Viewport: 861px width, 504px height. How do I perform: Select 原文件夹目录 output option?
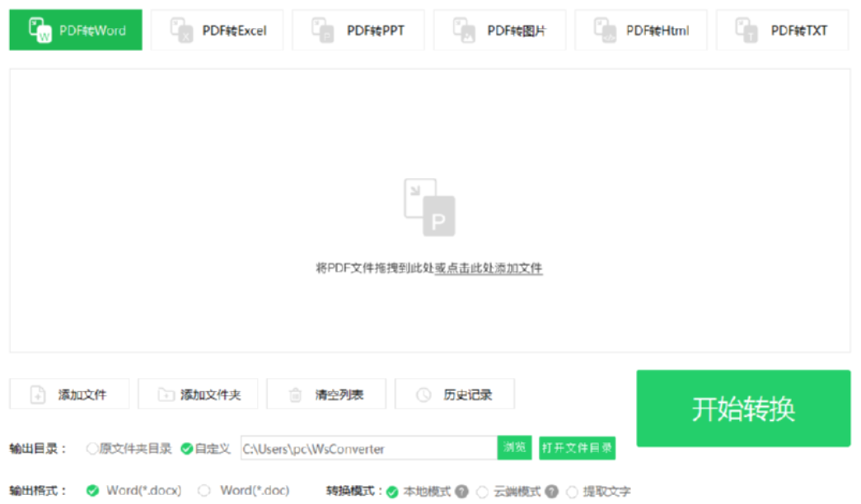click(x=129, y=449)
